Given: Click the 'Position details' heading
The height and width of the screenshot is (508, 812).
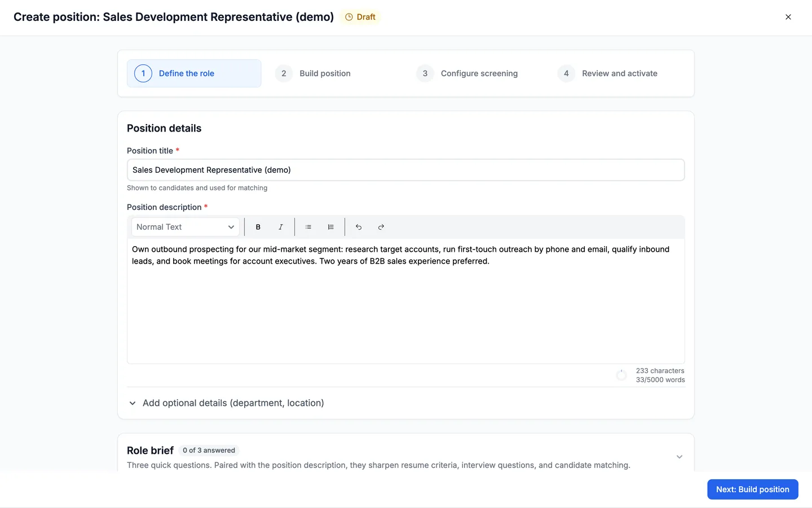Looking at the screenshot, I should [164, 128].
